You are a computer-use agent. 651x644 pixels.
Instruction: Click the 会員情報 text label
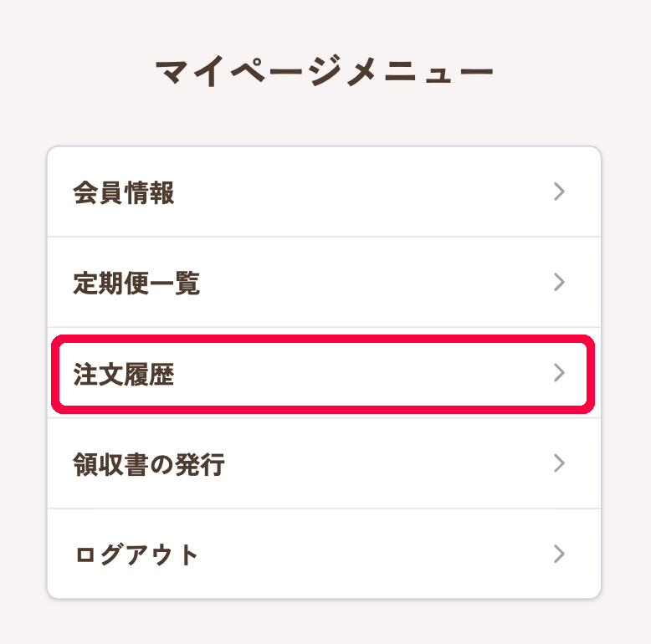tap(124, 193)
